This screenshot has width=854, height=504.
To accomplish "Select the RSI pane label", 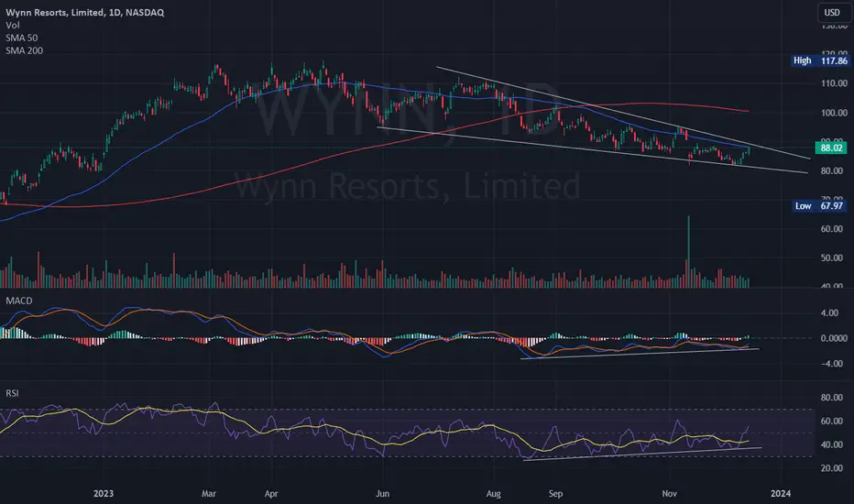I will 12,393.
